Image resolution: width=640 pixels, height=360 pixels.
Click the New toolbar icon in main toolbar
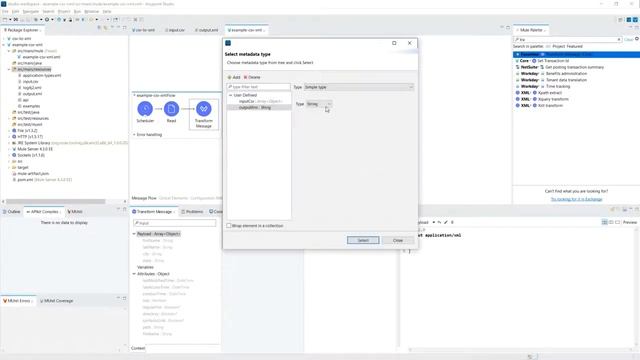5,19
